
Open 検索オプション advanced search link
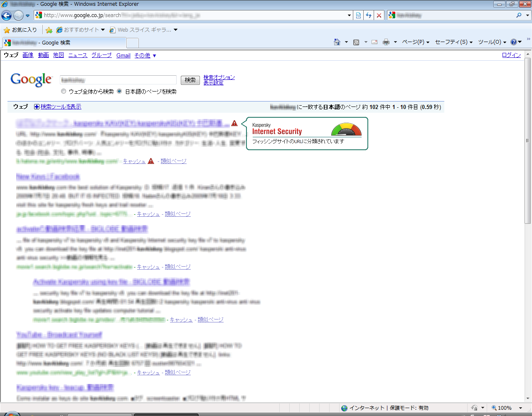tap(219, 77)
